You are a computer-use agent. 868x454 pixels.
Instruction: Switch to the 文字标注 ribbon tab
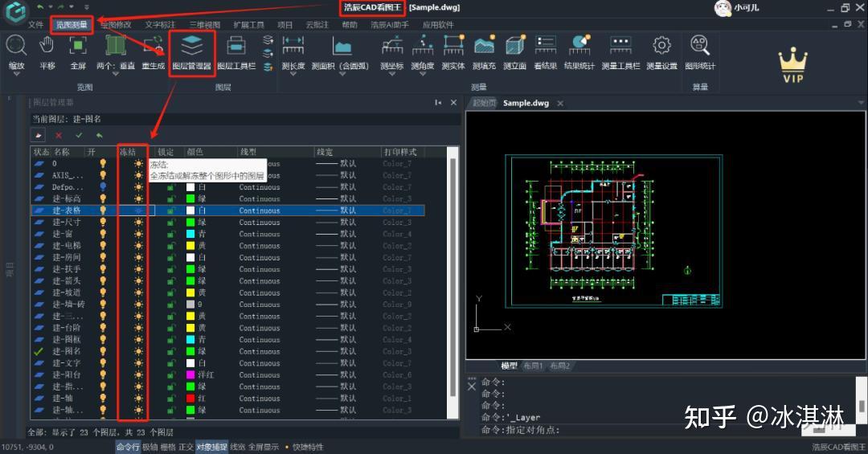159,24
